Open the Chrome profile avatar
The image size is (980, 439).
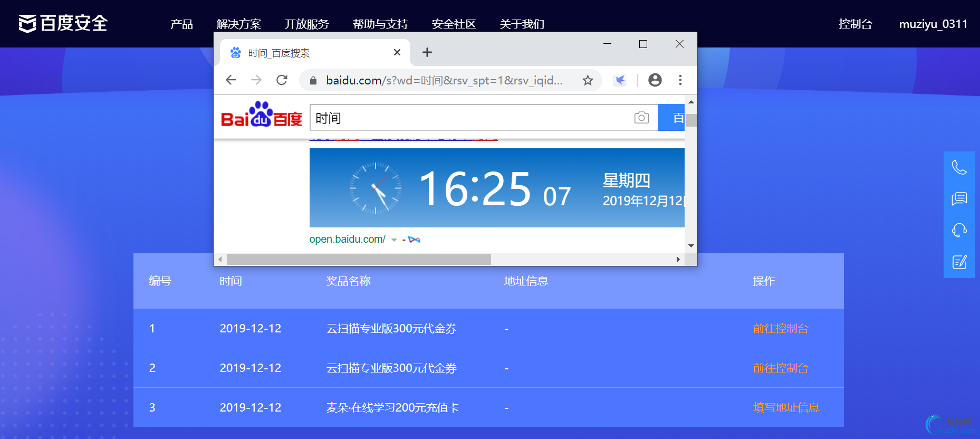point(655,80)
